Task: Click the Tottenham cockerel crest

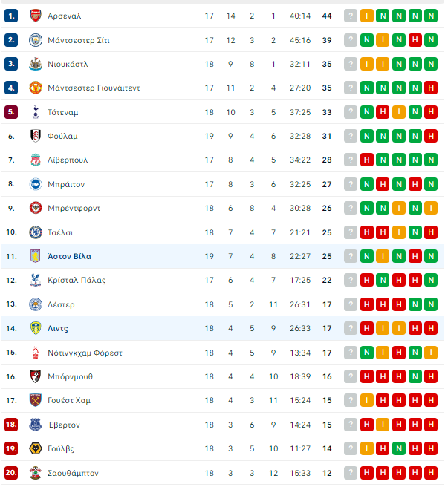Action: pos(36,112)
